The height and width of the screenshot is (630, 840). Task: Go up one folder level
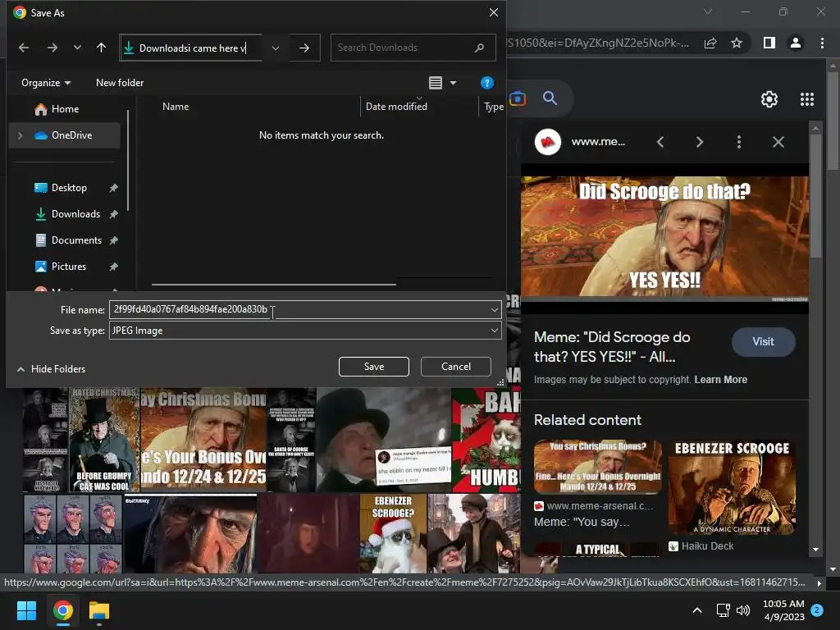101,48
